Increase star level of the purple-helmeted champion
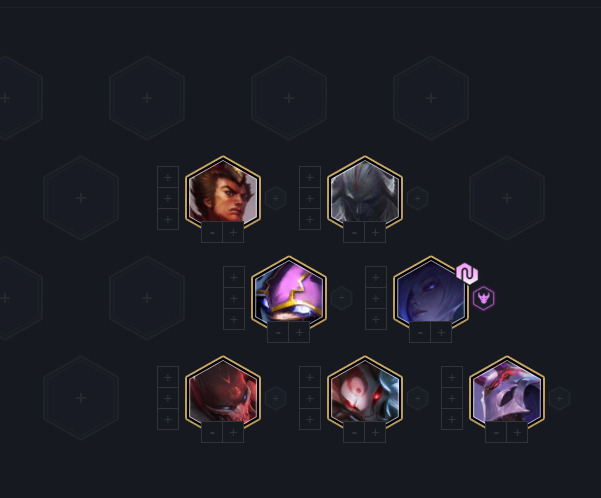This screenshot has height=498, width=601. [517, 432]
